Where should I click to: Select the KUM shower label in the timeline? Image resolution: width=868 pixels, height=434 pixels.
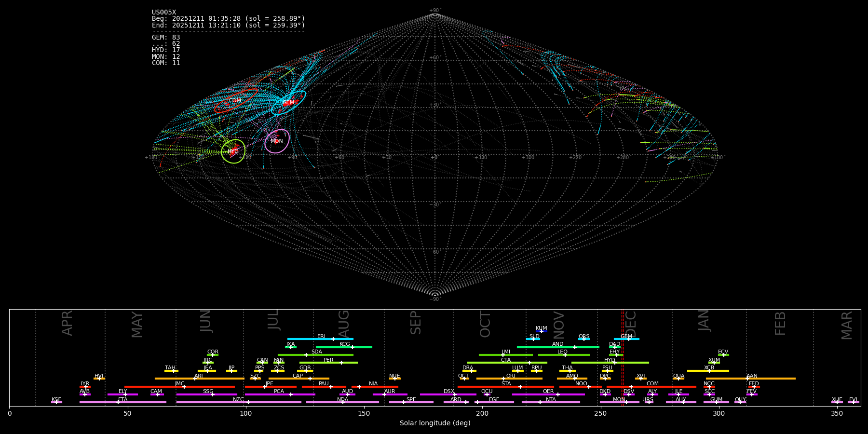tap(542, 328)
